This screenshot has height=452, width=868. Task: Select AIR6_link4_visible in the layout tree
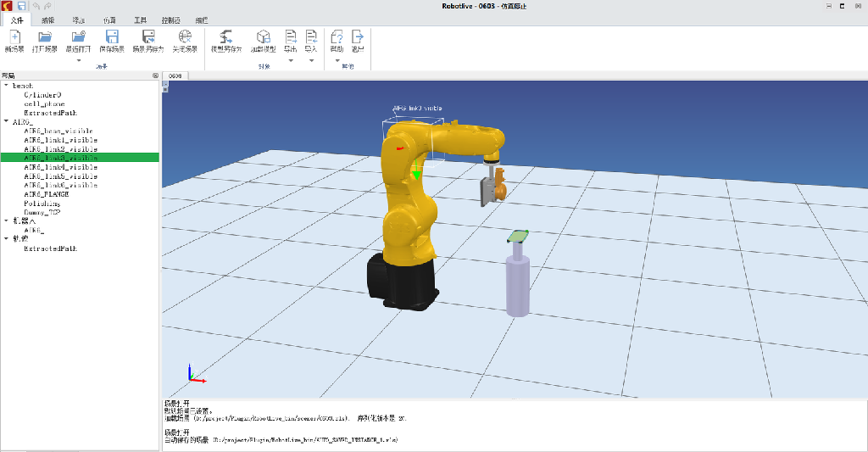click(60, 167)
